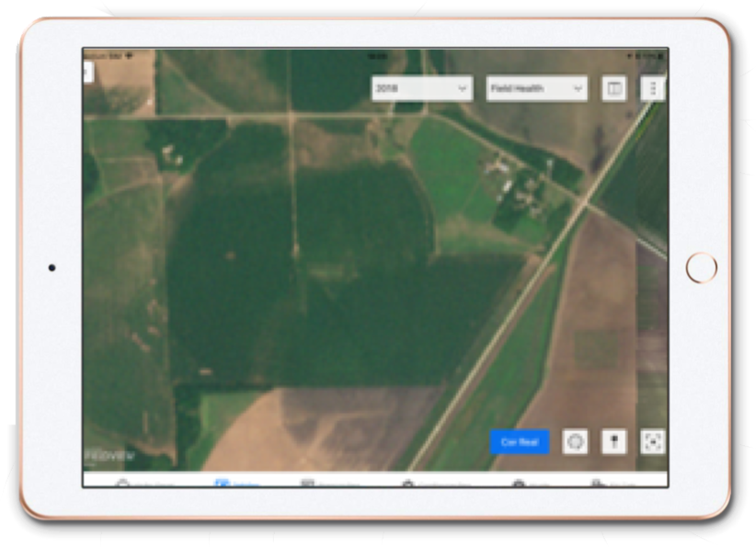Open the 2018 year dropdown

pos(421,88)
